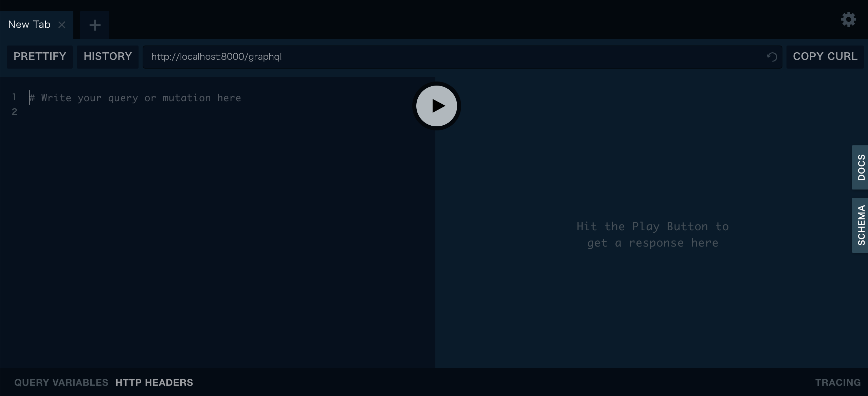Add a new tab with plus icon
This screenshot has width=868, height=396.
pos(95,25)
